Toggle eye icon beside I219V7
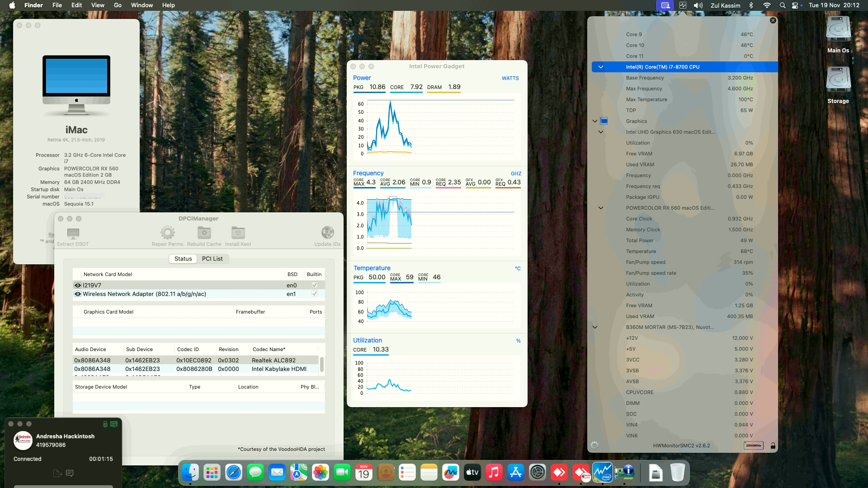Viewport: 868px width, 488px height. [78, 285]
